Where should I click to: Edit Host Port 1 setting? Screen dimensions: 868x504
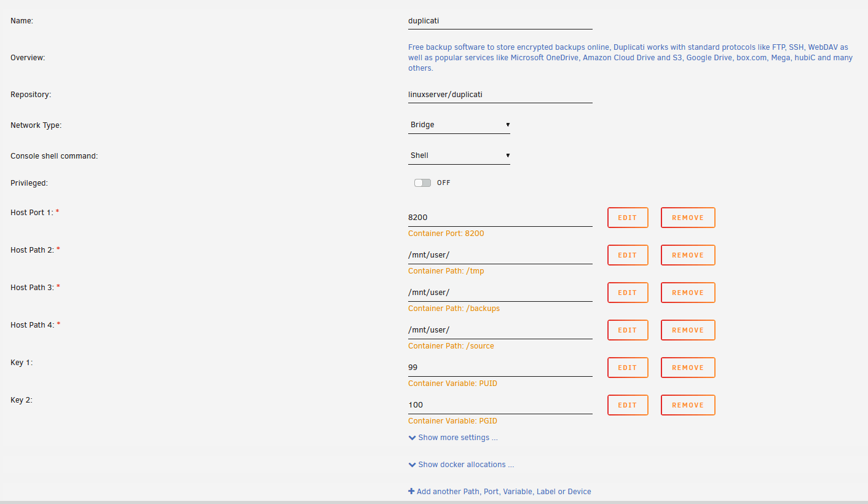(628, 218)
